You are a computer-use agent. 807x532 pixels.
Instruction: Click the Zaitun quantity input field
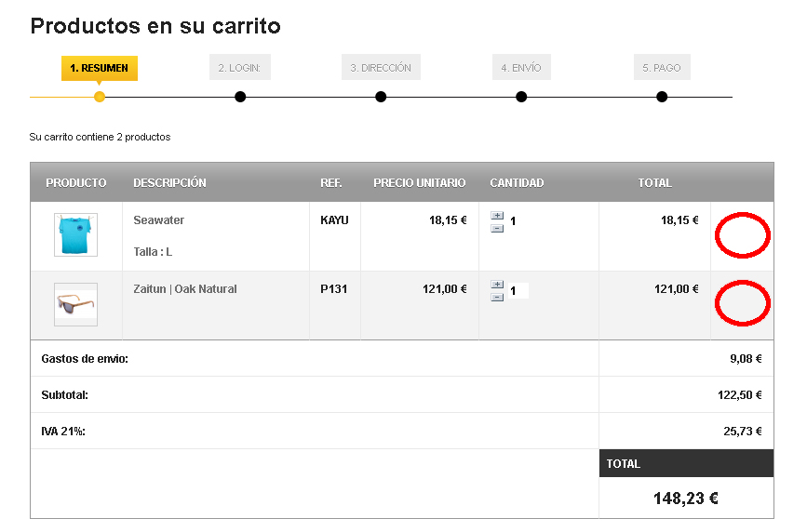click(x=518, y=291)
